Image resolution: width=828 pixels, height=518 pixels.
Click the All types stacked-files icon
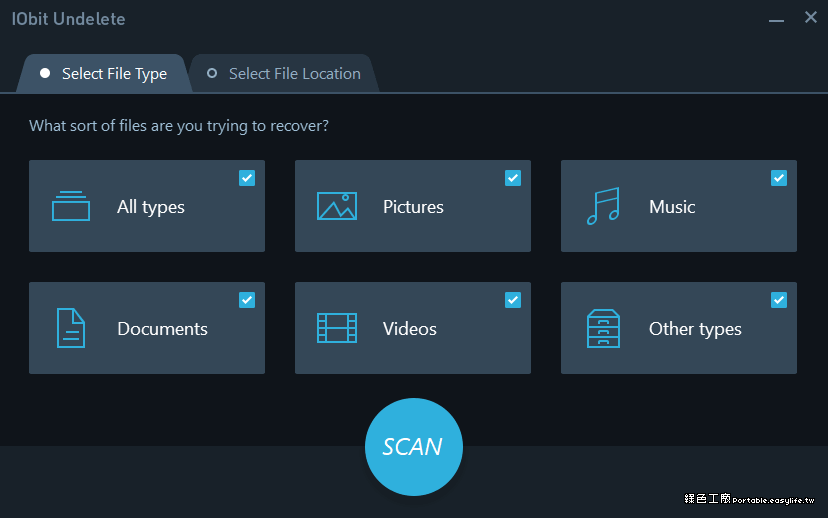(x=71, y=206)
